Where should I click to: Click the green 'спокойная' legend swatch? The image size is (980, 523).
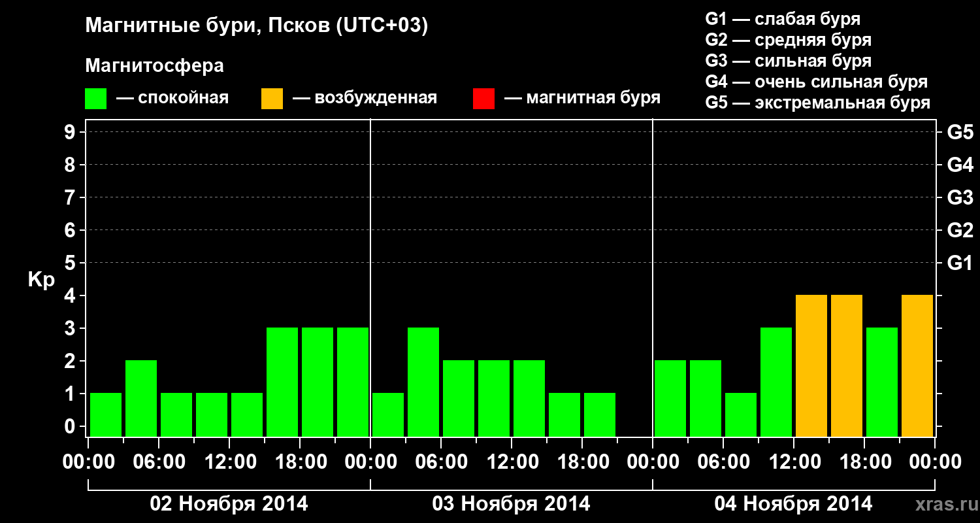(x=95, y=99)
